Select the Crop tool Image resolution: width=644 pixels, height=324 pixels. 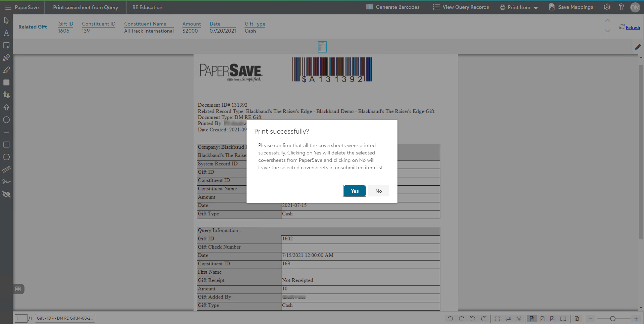(x=6, y=95)
